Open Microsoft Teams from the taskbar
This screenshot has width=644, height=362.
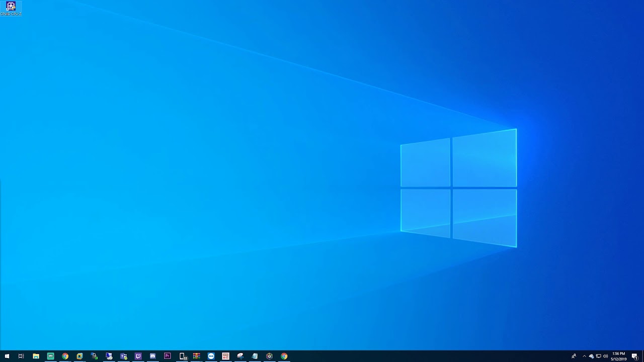[123, 356]
